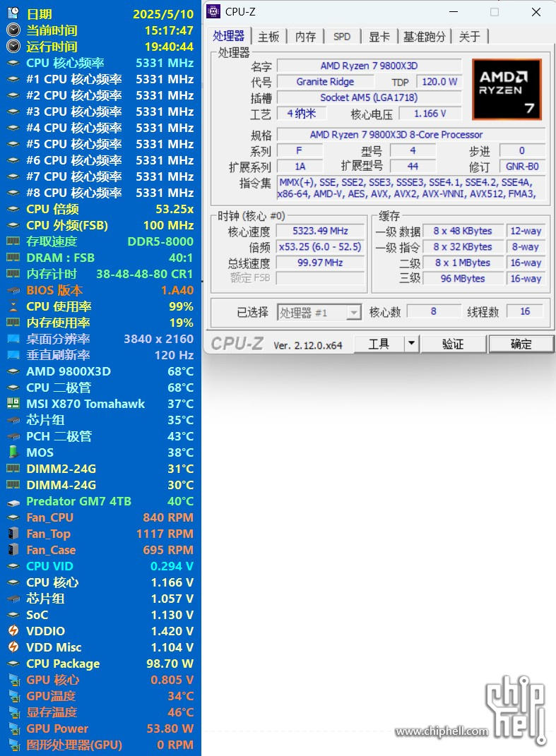Viewport: 556px width, 756px height.
Task: Click the memory icon beside DRAM : FSB
Action: pyautogui.click(x=13, y=258)
